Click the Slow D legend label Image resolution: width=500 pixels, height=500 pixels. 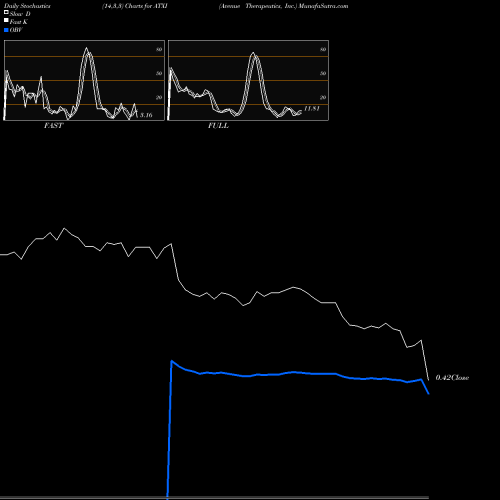[20, 14]
